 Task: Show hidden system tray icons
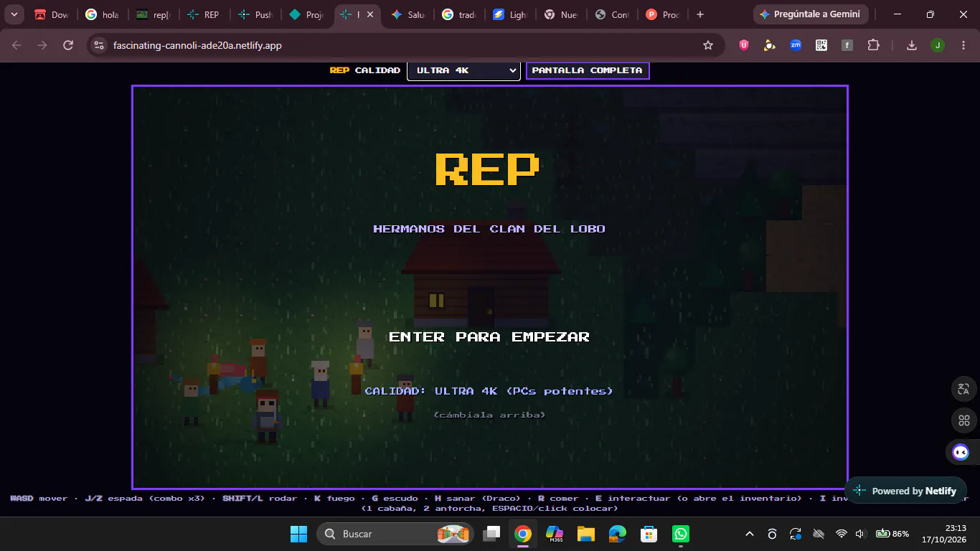coord(750,534)
